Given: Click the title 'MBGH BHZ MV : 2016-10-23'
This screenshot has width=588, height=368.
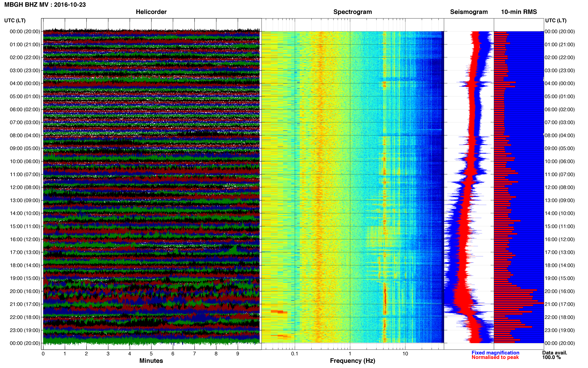Looking at the screenshot, I should [x=45, y=5].
